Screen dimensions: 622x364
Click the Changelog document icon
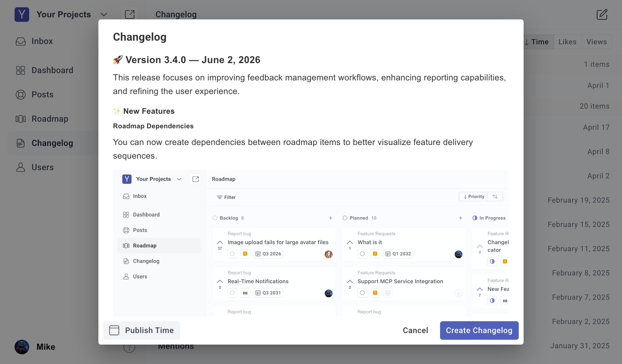click(21, 143)
